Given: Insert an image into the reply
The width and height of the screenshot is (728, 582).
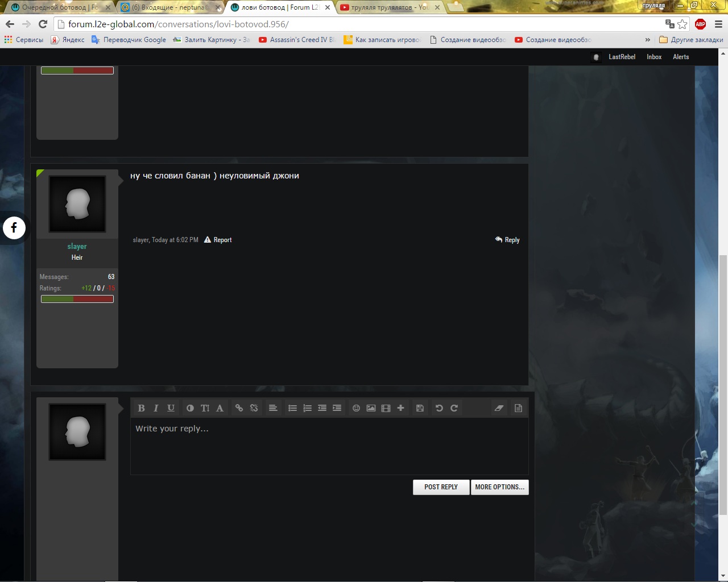Looking at the screenshot, I should click(x=371, y=408).
